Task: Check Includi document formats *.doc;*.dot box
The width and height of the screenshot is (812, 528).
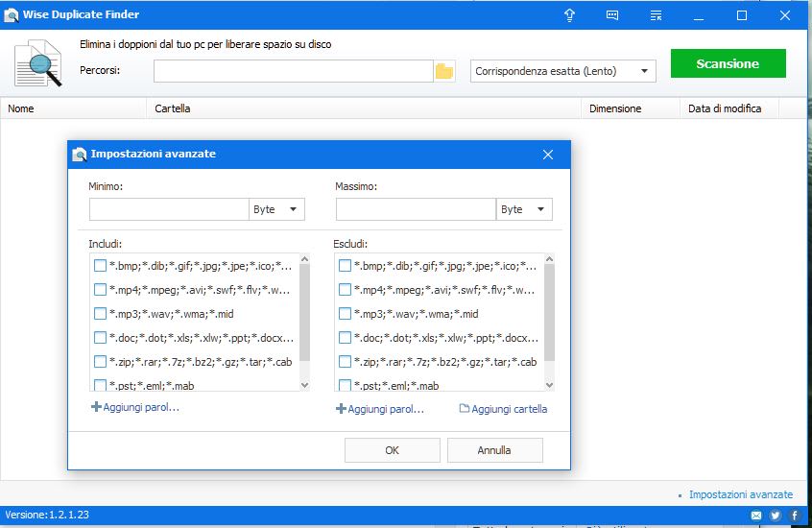Action: coord(100,338)
